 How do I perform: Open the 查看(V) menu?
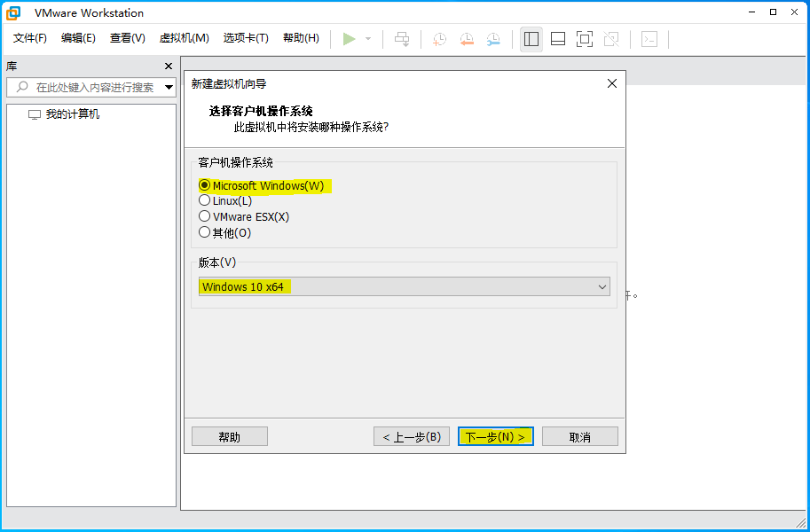click(127, 38)
